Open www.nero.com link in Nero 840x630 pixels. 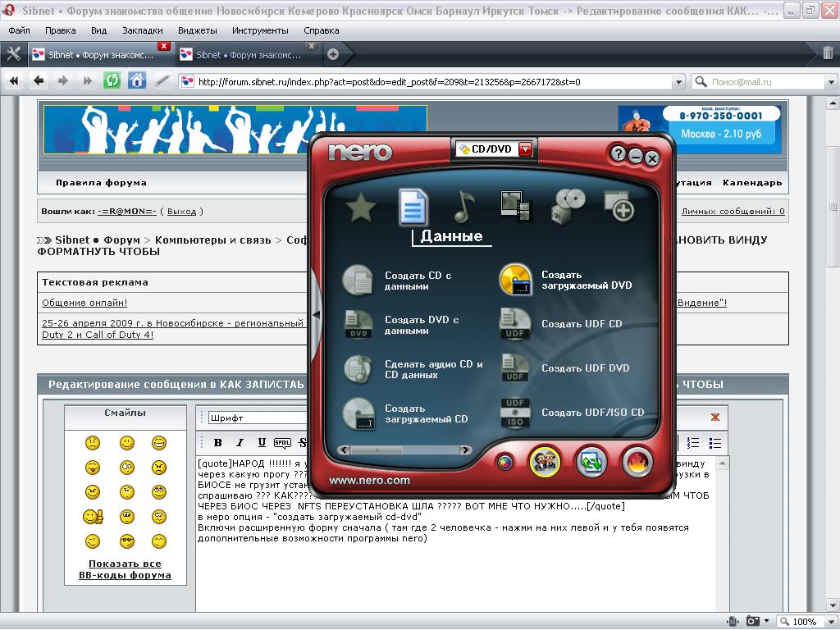(370, 481)
